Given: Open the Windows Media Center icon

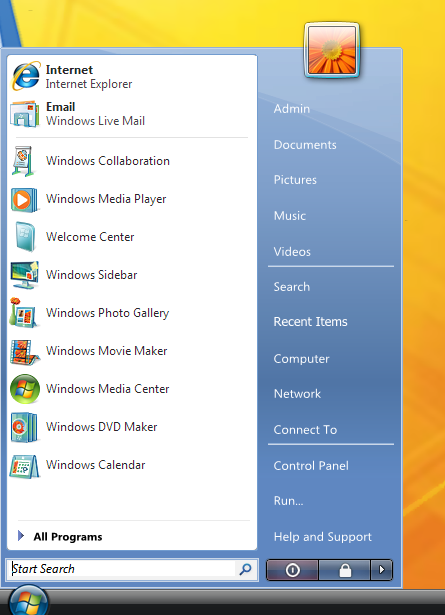Looking at the screenshot, I should (x=25, y=389).
